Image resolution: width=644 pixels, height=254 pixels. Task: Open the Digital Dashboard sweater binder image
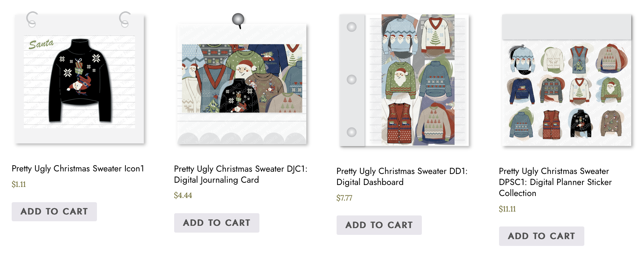[404, 80]
